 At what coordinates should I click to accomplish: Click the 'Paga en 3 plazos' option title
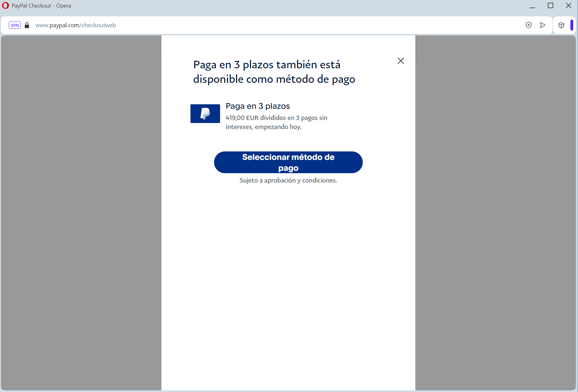click(x=258, y=106)
